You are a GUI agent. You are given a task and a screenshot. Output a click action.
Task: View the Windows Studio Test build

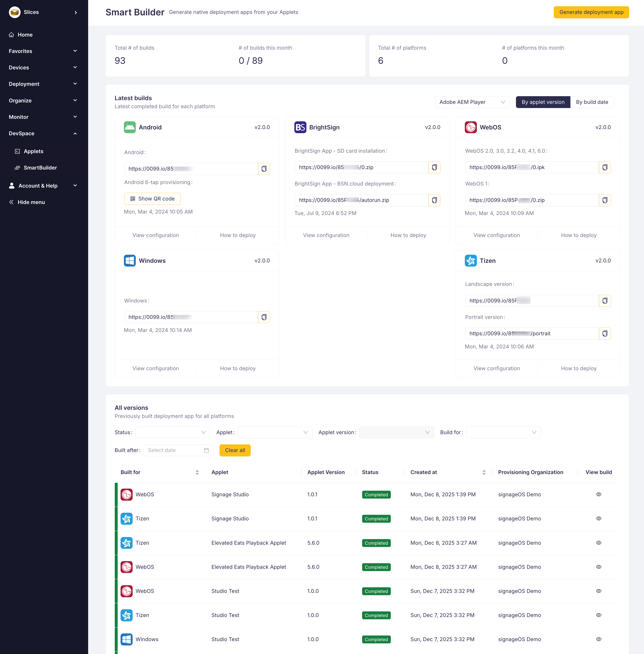[x=598, y=639]
